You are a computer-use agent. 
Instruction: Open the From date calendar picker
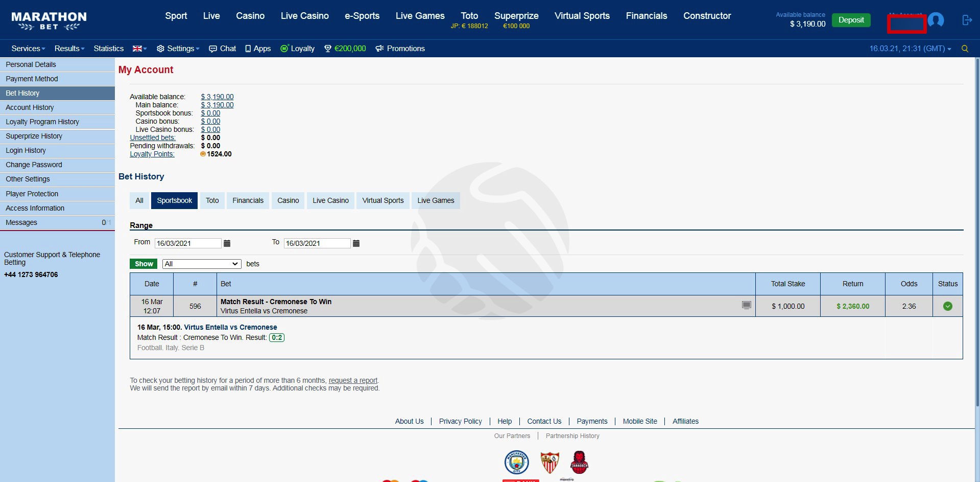point(227,243)
